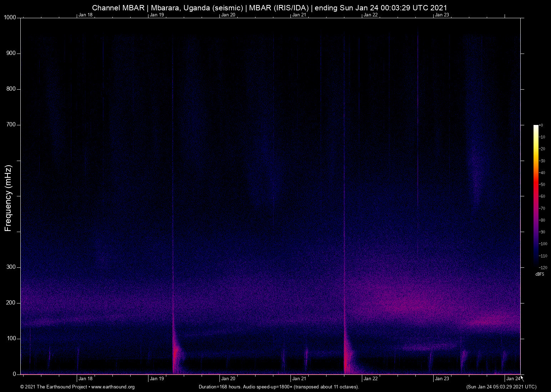Click the +0 value on the colorbar
This screenshot has width=551, height=392.
click(541, 125)
